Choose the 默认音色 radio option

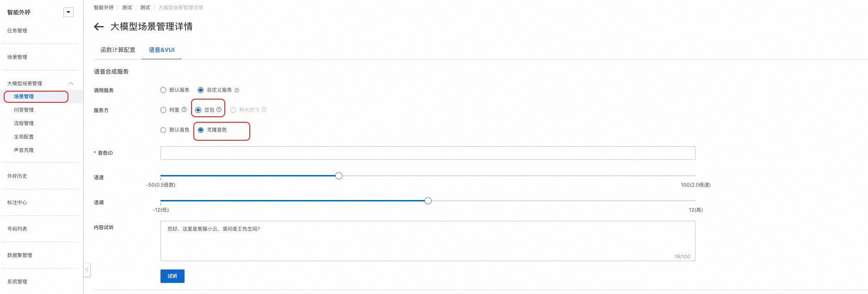pyautogui.click(x=163, y=130)
